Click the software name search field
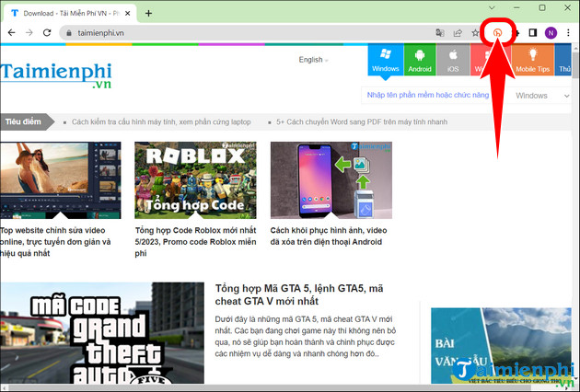The image size is (580, 392). coord(427,96)
